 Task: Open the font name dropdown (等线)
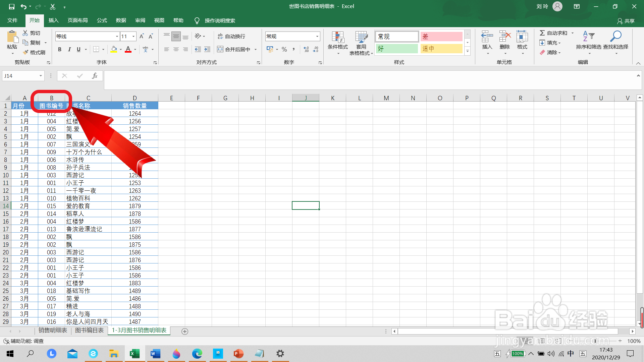point(117,36)
